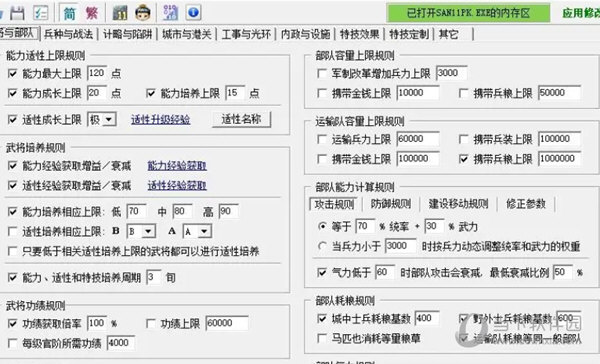The image size is (600, 364).
Task: Switch to the 特技定制 tab
Action: tap(409, 34)
